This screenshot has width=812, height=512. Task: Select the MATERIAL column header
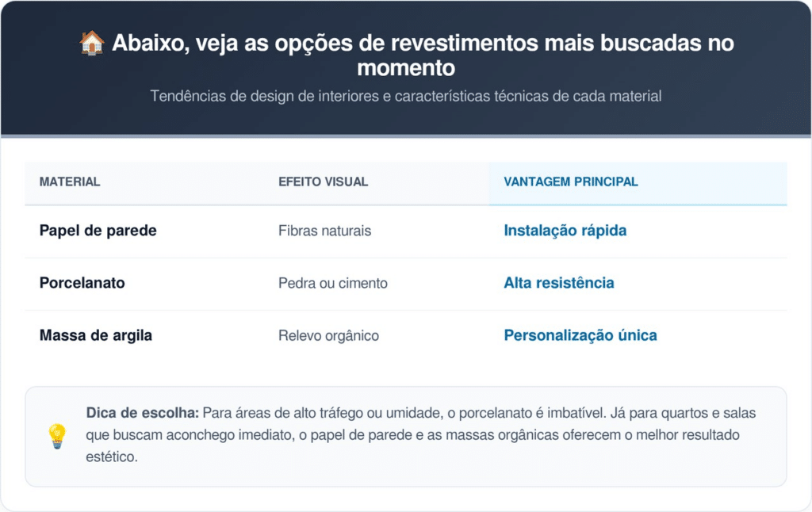point(70,181)
